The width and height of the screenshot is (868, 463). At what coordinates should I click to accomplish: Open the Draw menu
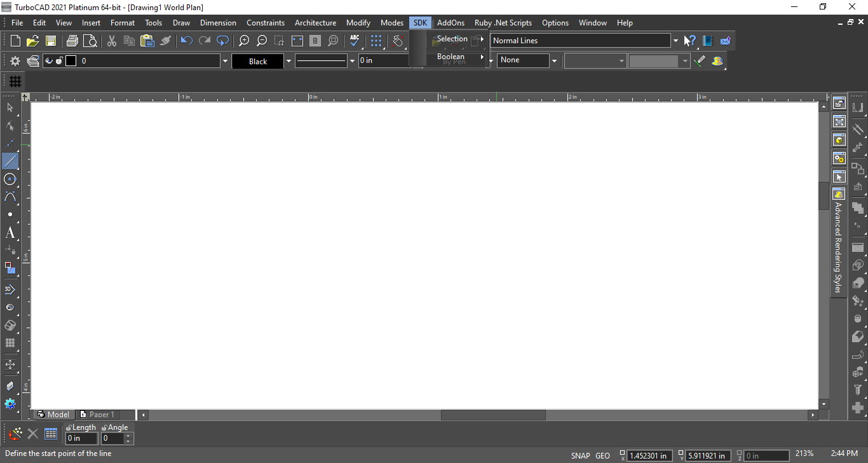[181, 22]
